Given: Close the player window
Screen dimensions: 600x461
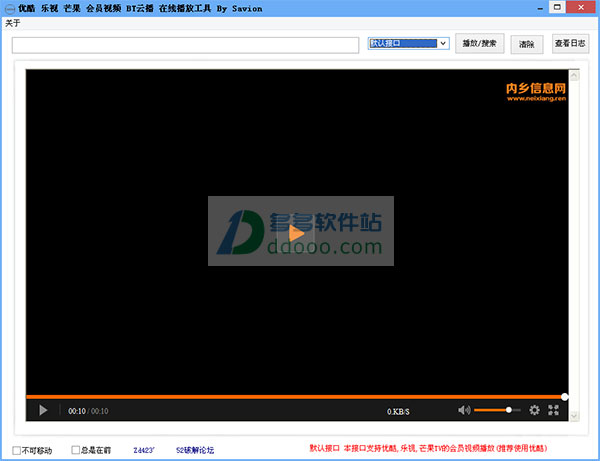Looking at the screenshot, I should [x=580, y=7].
